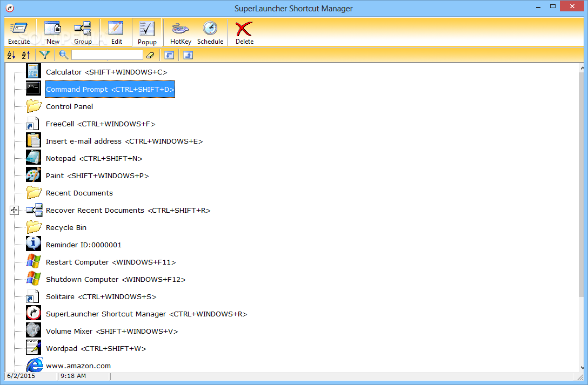The height and width of the screenshot is (385, 588).
Task: Click the Notepad icon
Action: click(x=34, y=158)
